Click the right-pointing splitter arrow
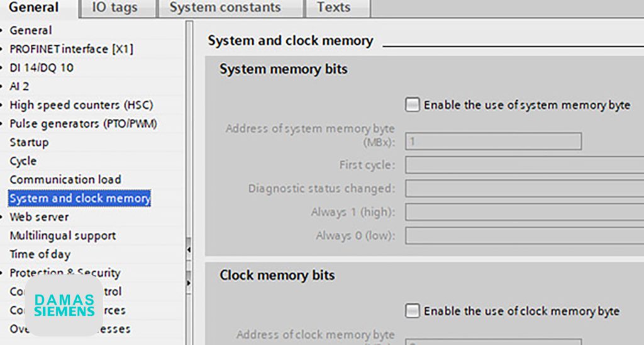644x345 pixels. [189, 283]
